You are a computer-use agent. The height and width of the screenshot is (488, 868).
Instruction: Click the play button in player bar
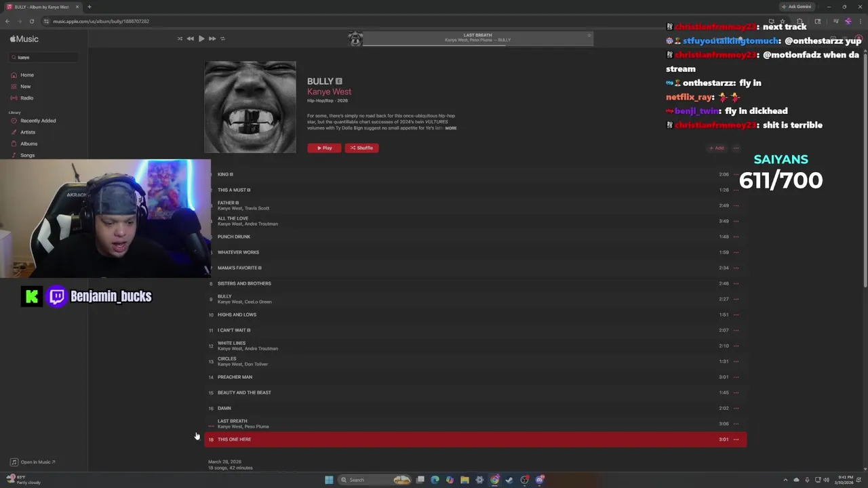click(x=201, y=39)
